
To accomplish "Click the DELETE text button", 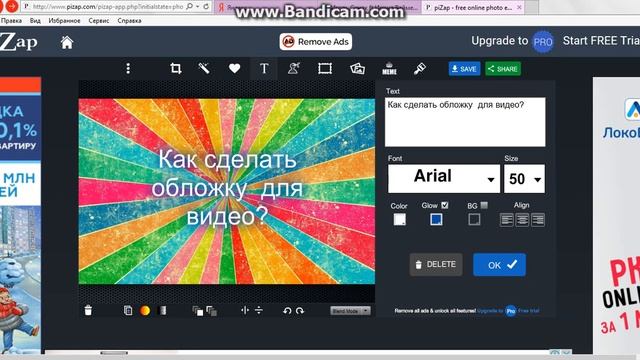I will pos(436,264).
